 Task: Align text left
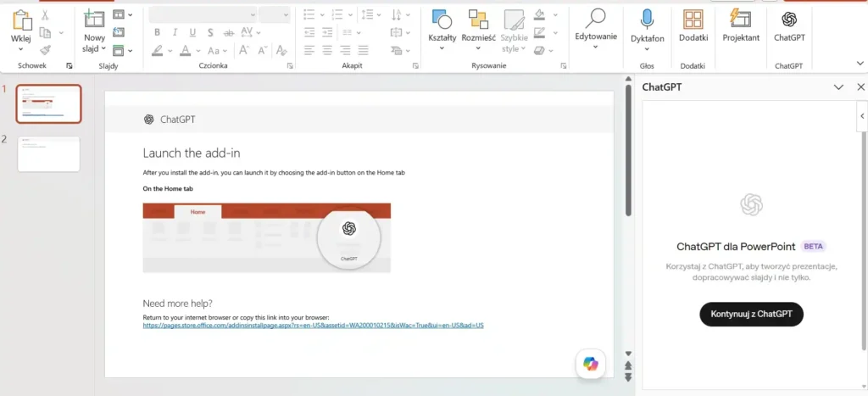point(309,50)
